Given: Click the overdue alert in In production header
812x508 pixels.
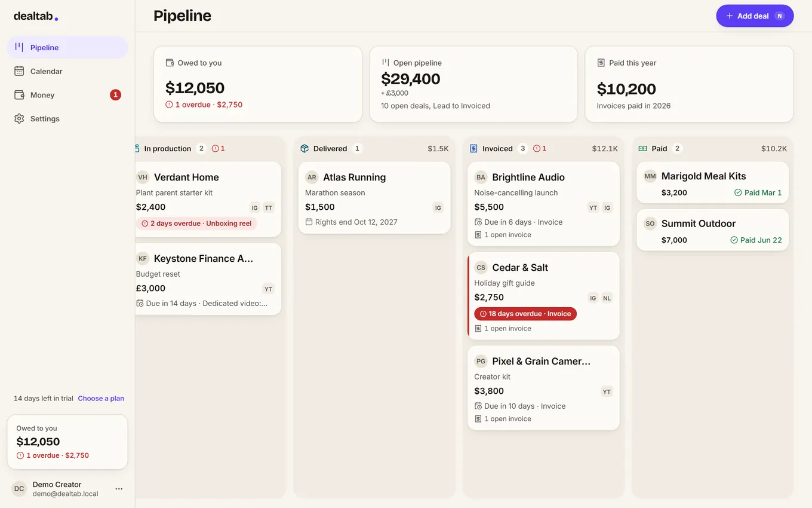Looking at the screenshot, I should (219, 149).
